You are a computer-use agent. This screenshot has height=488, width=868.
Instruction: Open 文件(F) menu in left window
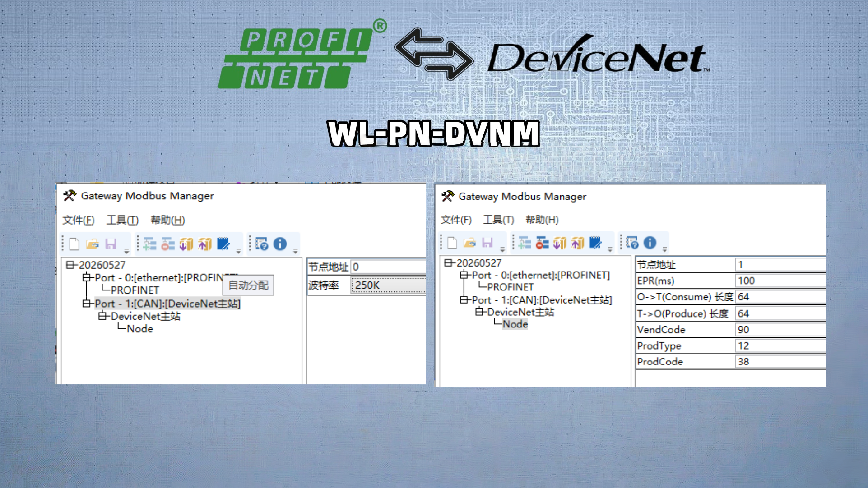click(x=79, y=220)
